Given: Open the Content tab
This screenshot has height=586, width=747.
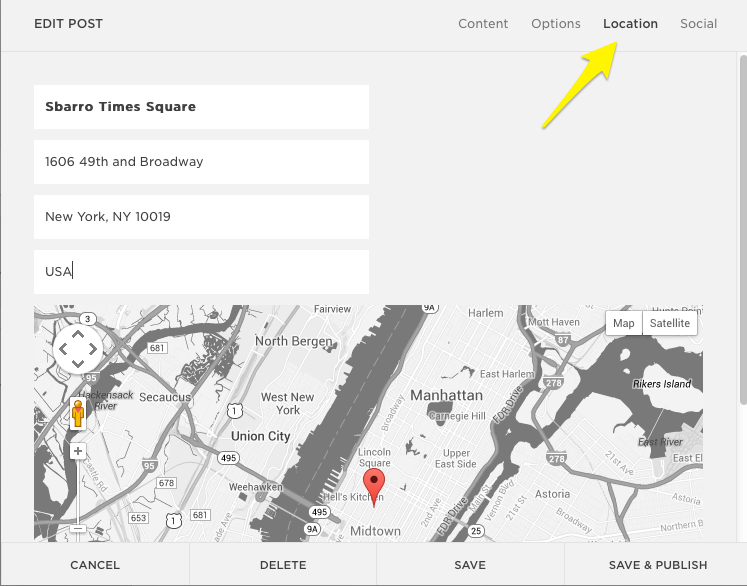Looking at the screenshot, I should click(x=483, y=24).
